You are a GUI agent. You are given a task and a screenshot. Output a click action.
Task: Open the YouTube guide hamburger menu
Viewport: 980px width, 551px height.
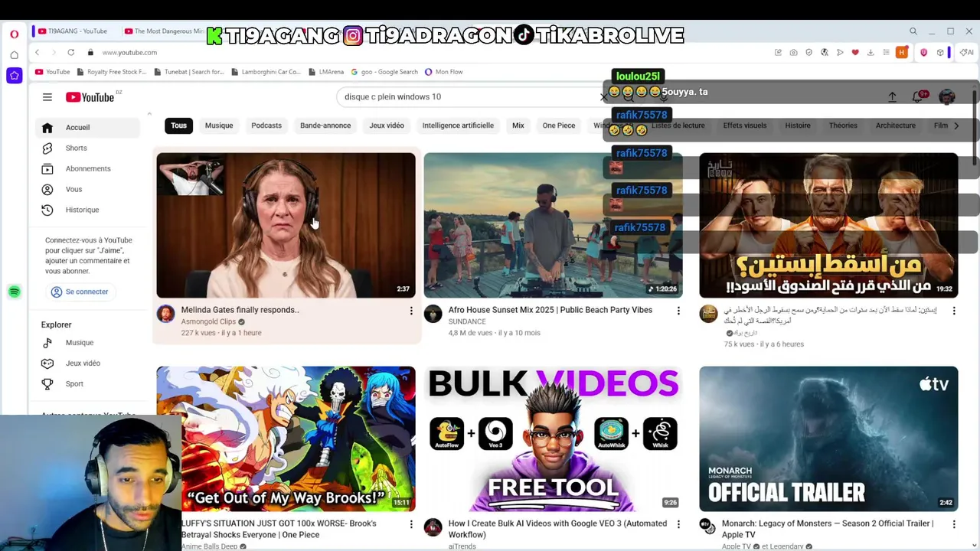point(47,97)
